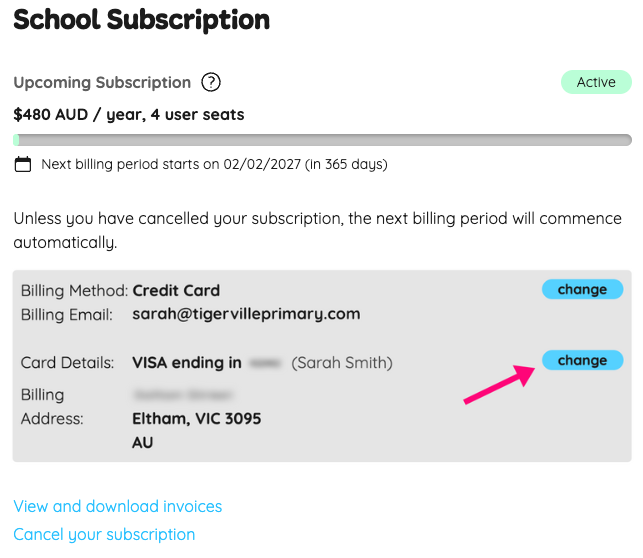Click the Eltham, VIC 3095 address line
Viewport: 643px width, 558px height.
pos(196,418)
